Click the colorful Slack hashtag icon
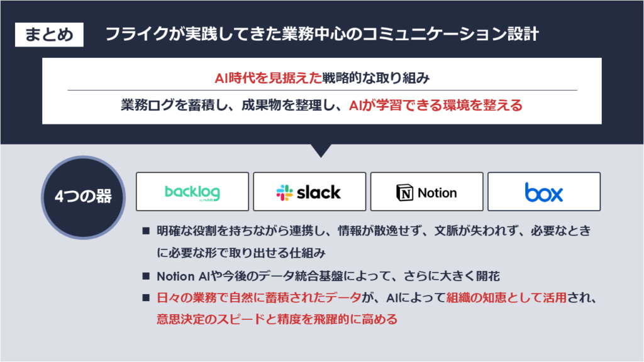 [x=284, y=192]
